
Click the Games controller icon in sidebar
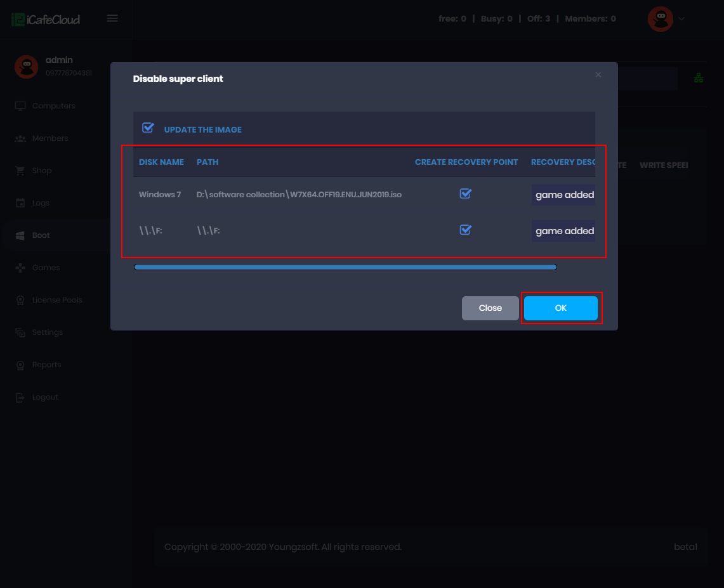tap(20, 268)
